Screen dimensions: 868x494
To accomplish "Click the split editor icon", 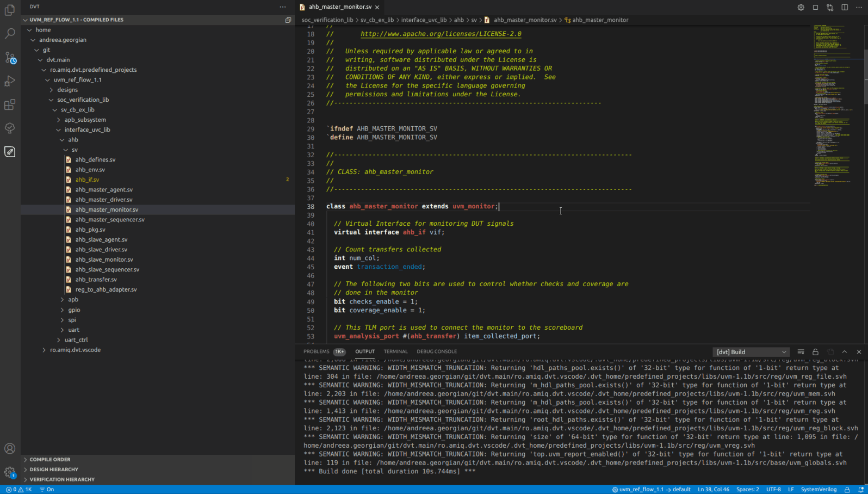I will (x=845, y=7).
